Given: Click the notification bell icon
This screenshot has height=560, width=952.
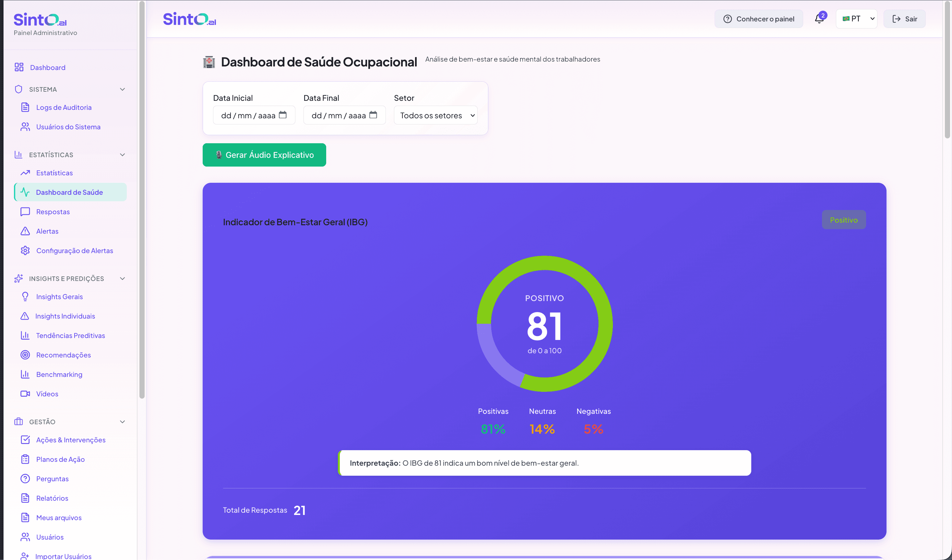Looking at the screenshot, I should point(819,19).
